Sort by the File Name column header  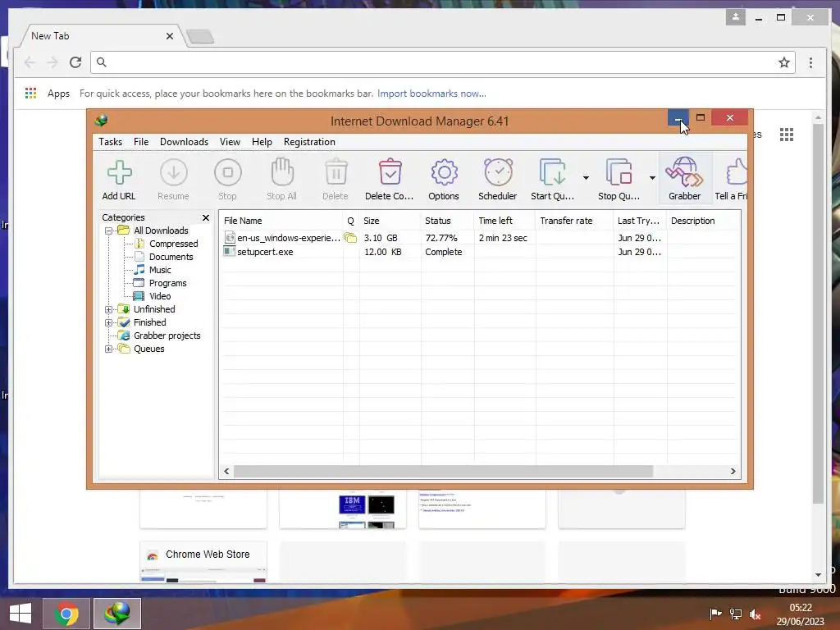(x=281, y=221)
